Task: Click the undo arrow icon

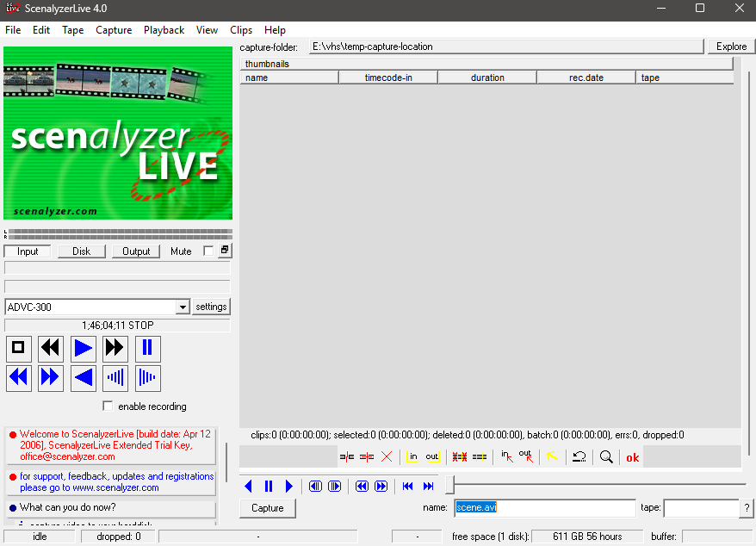Action: (579, 457)
